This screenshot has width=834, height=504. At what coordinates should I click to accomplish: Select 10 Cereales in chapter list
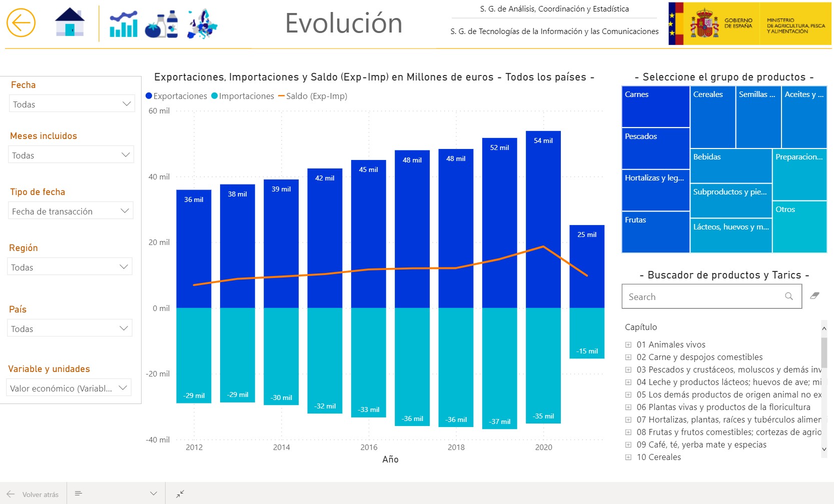[658, 457]
